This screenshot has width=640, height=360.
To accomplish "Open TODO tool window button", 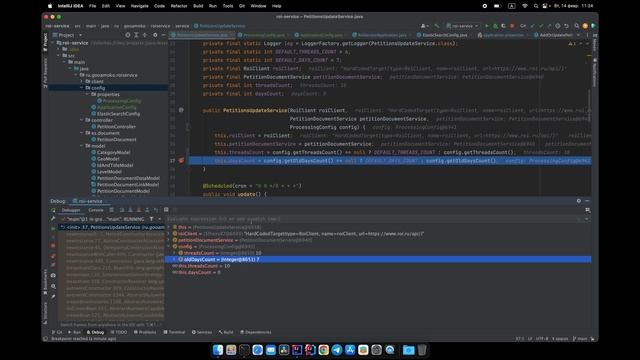I will pyautogui.click(x=119, y=332).
